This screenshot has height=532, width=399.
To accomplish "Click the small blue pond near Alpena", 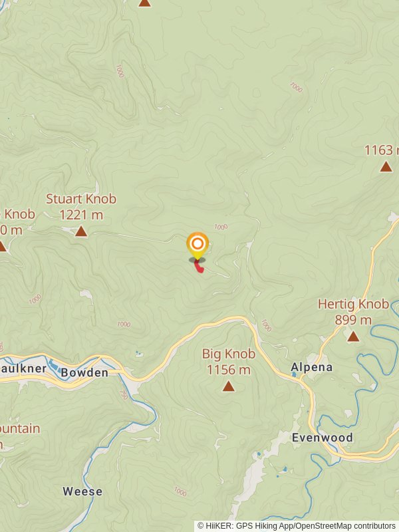I will click(x=294, y=375).
